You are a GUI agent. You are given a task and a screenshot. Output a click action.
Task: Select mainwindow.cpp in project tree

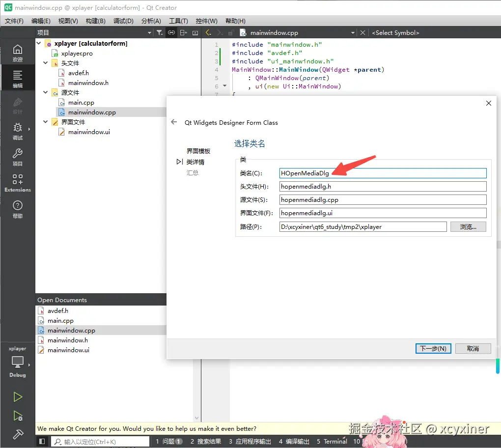point(92,112)
